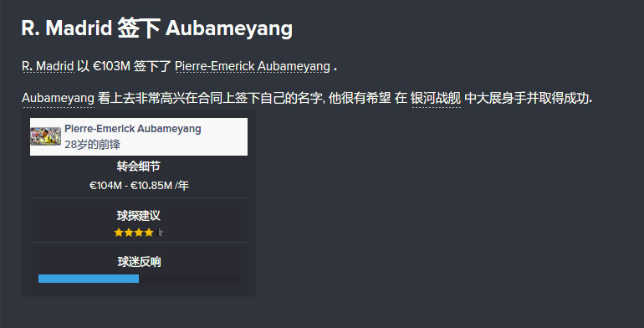Click the empty part of fan reaction bar
Image resolution: width=644 pixels, height=328 pixels.
(189, 279)
